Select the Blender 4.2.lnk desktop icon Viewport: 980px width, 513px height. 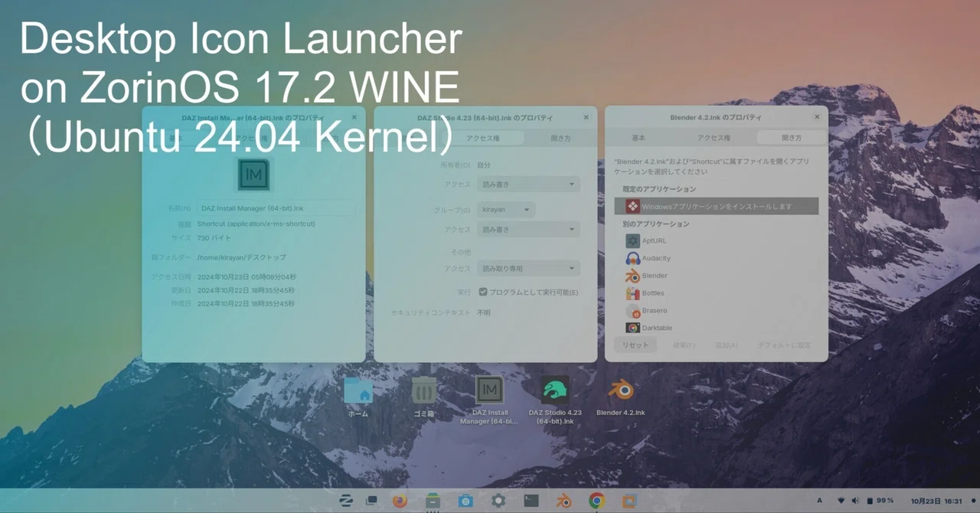(620, 397)
